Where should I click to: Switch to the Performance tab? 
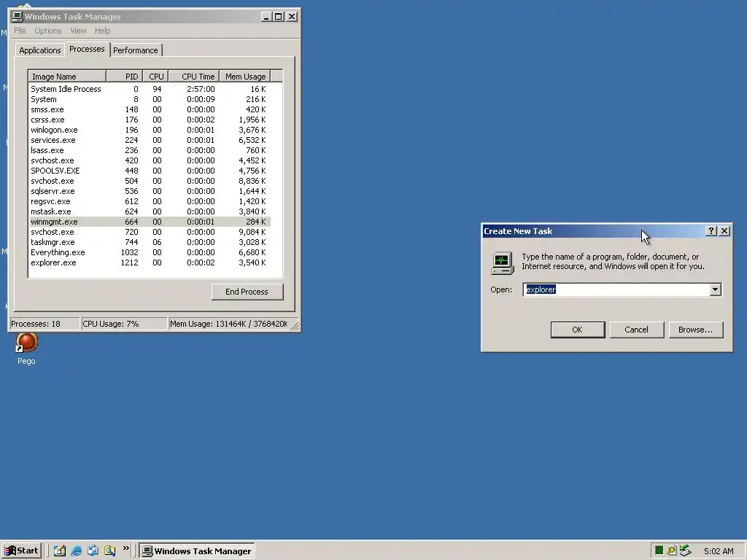tap(135, 50)
